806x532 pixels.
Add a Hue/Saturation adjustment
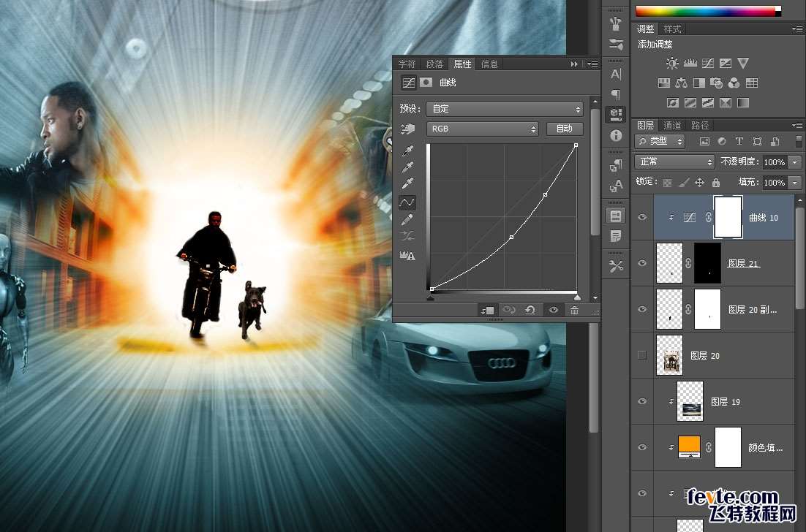(663, 83)
